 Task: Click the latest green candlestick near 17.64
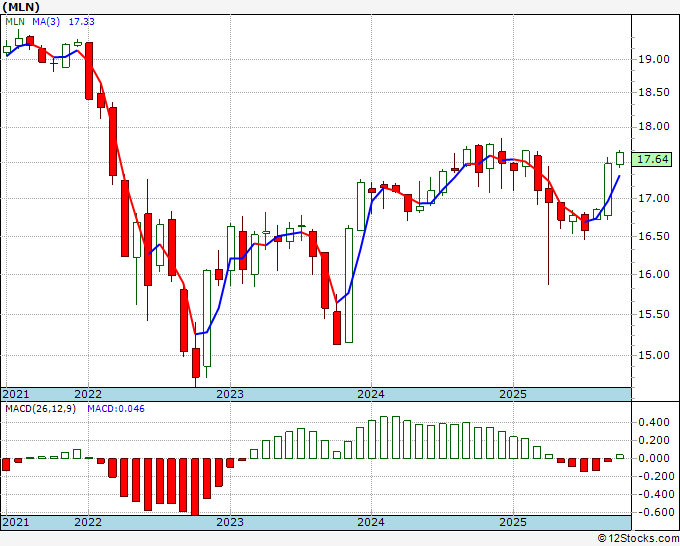click(x=620, y=159)
